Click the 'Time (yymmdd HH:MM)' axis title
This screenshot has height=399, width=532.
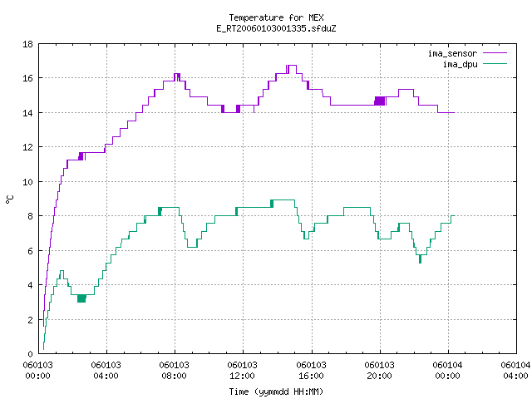(x=276, y=392)
